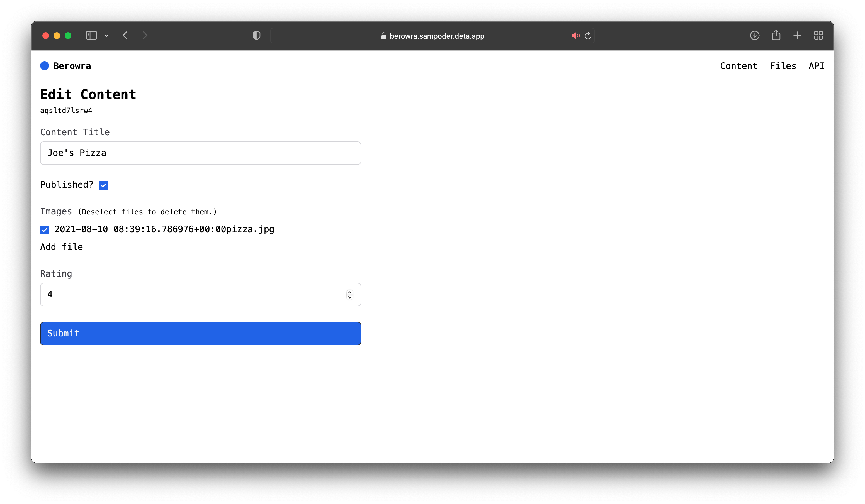Decrease the Rating with the down arrow
865x504 pixels.
tap(349, 297)
